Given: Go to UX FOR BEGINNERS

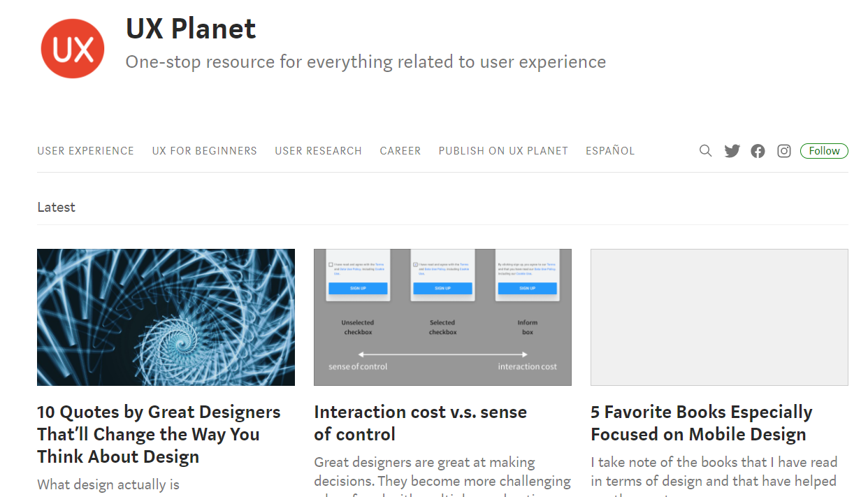Looking at the screenshot, I should click(205, 151).
